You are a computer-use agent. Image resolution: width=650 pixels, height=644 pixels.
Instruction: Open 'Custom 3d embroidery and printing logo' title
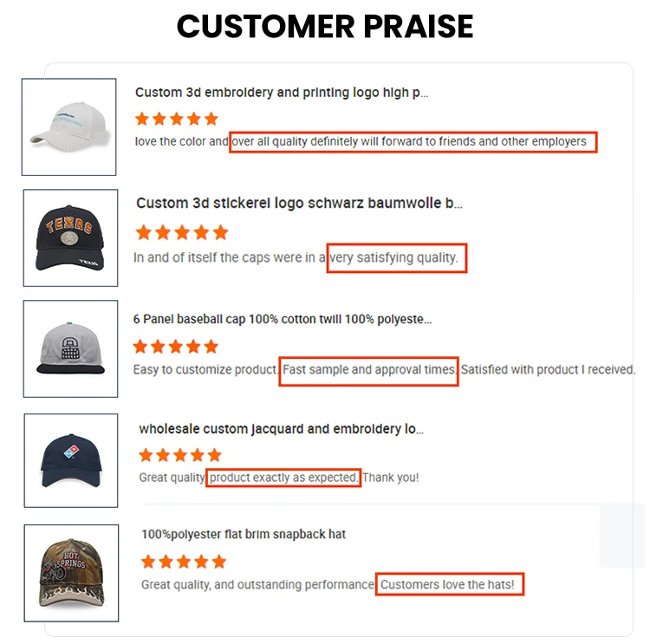point(282,93)
